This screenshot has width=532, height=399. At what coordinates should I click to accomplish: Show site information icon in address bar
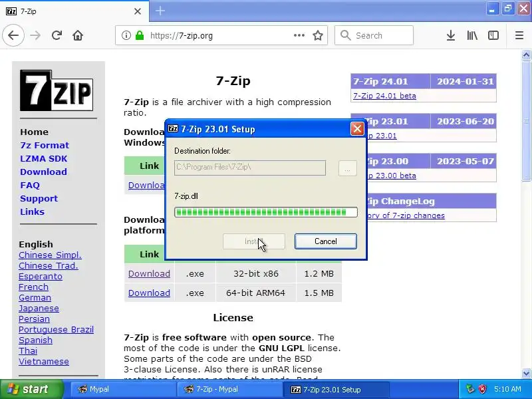126,35
